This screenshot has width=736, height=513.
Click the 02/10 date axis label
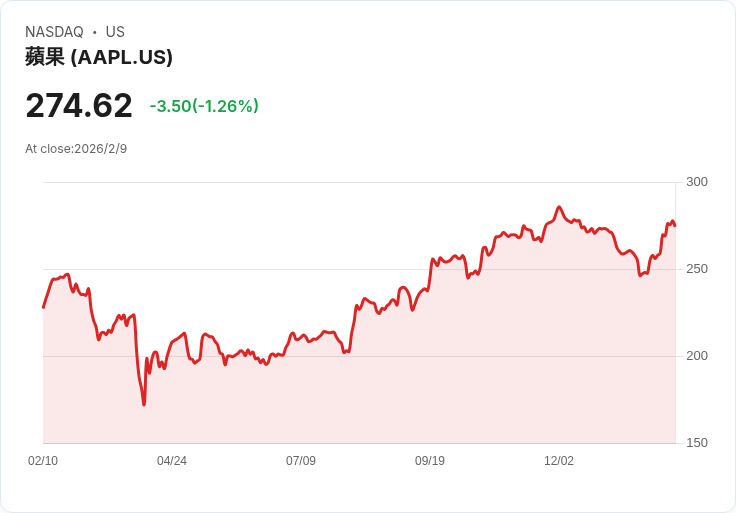coord(43,461)
